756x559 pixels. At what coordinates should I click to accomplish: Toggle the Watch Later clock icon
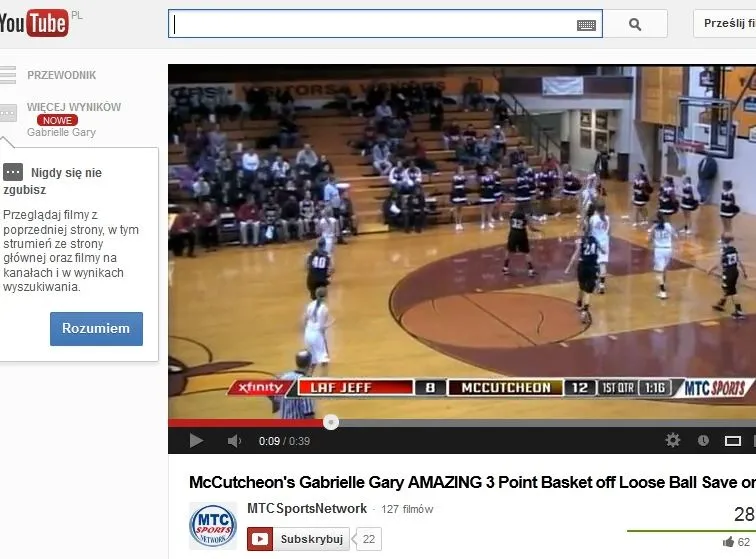coord(703,440)
